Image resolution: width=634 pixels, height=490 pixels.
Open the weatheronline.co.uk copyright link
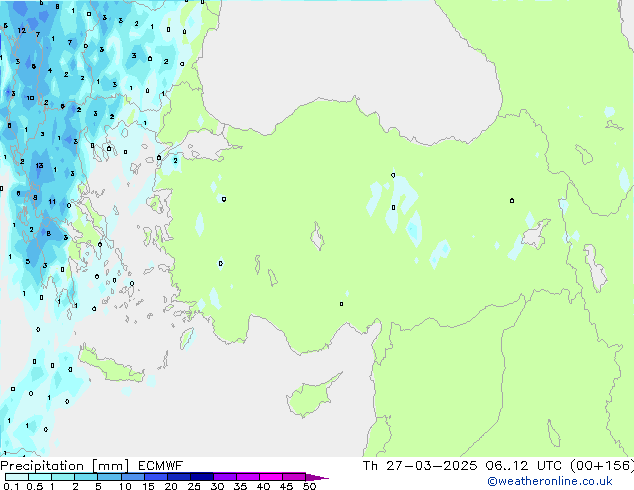pyautogui.click(x=549, y=481)
